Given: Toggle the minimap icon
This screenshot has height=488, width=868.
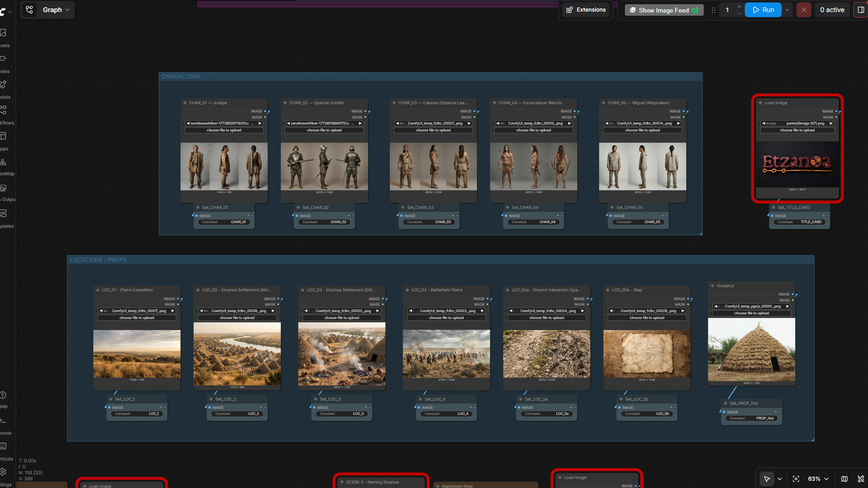Looking at the screenshot, I should click(844, 479).
